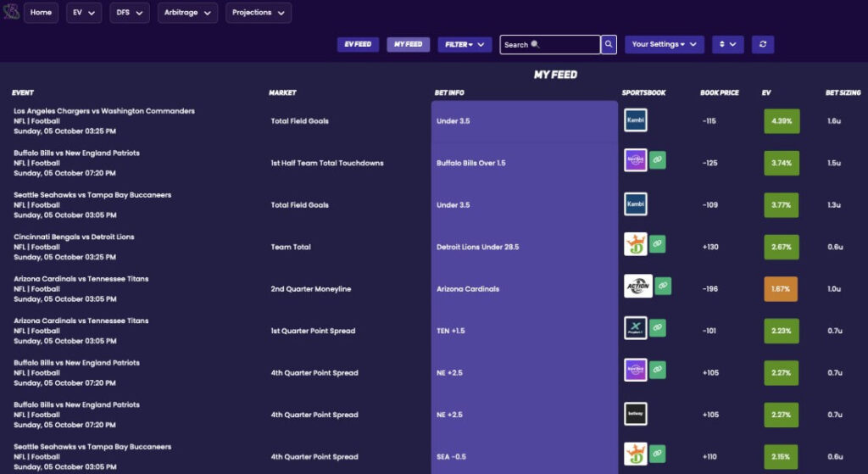This screenshot has width=868, height=474.
Task: Select Los Angeles Chargers vs Washington Commanders event
Action: tap(104, 111)
